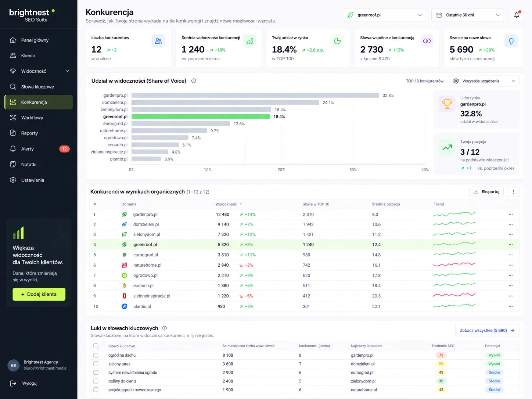Open Alerty in the sidebar
This screenshot has width=532, height=399.
point(39,149)
